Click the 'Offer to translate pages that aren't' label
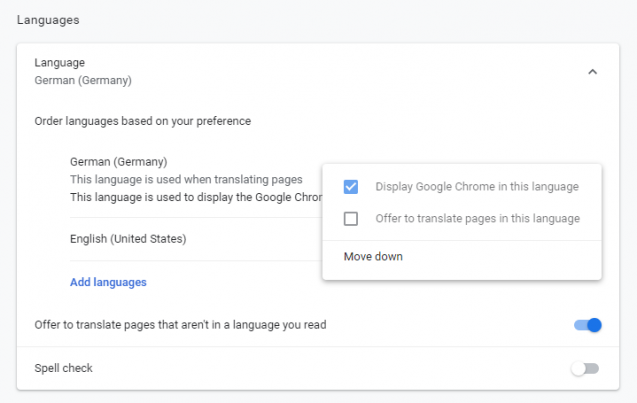The image size is (637, 403). click(x=180, y=325)
